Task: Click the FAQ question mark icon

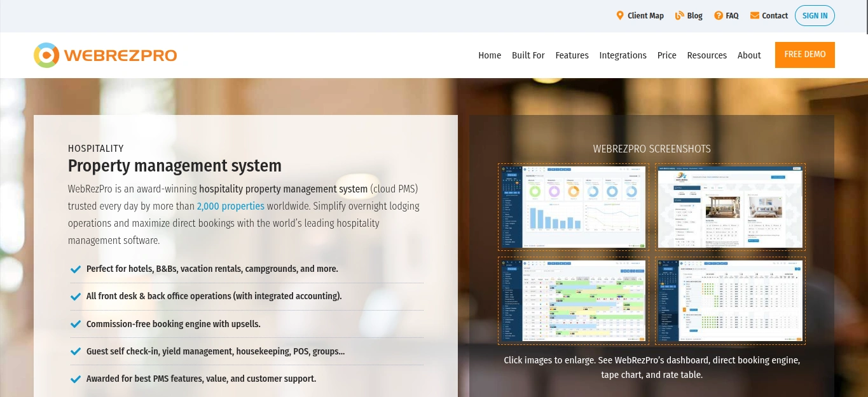Action: point(719,15)
